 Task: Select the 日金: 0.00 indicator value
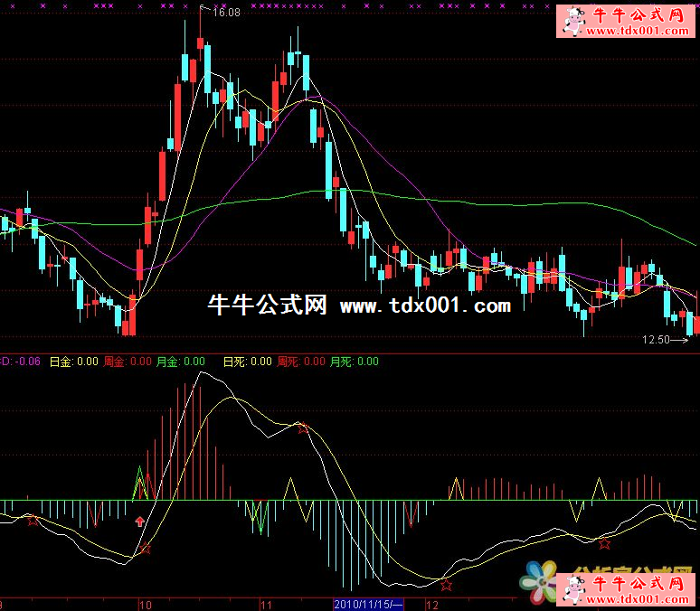coord(73,362)
